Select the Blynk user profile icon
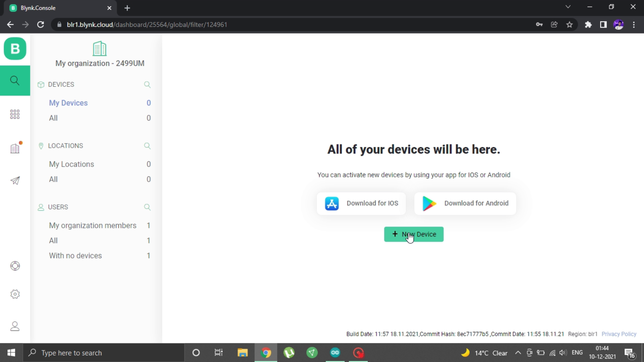644x362 pixels. (15, 326)
